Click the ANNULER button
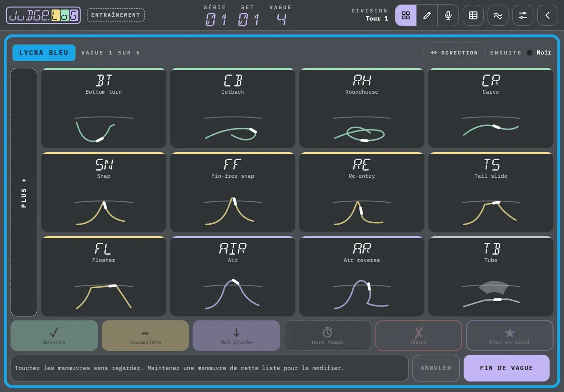 point(436,368)
